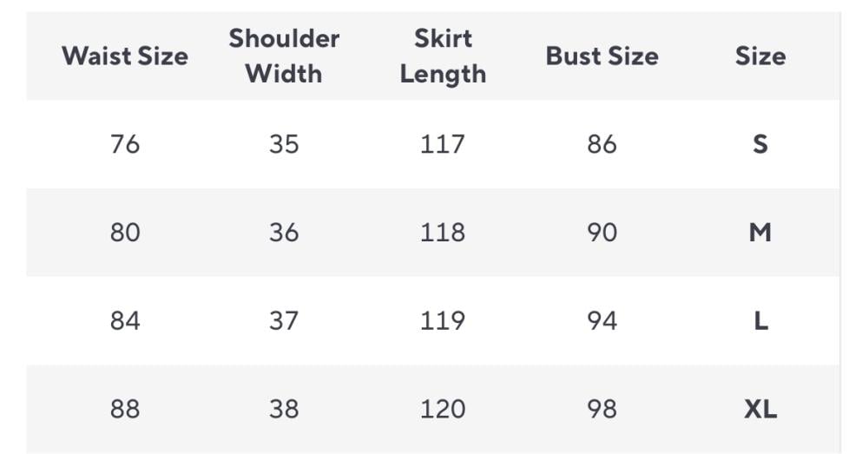Image resolution: width=868 pixels, height=454 pixels.
Task: Select skirt length value 120
Action: (x=443, y=409)
